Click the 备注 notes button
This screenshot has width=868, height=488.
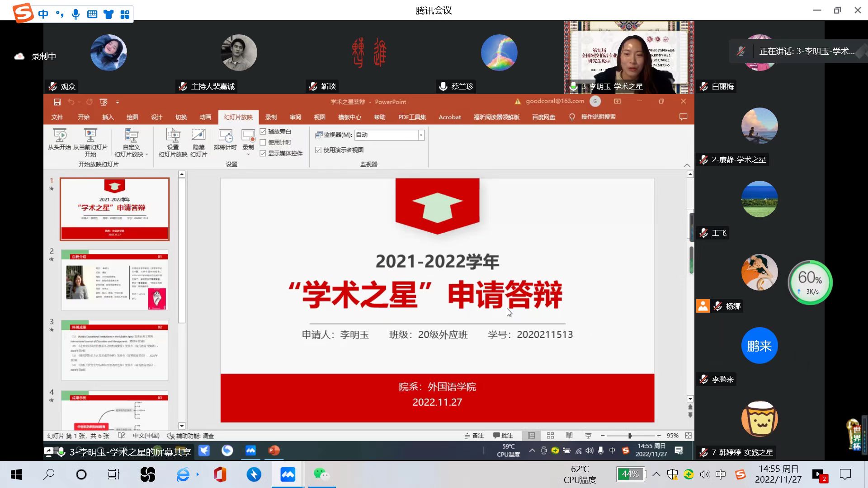point(474,436)
